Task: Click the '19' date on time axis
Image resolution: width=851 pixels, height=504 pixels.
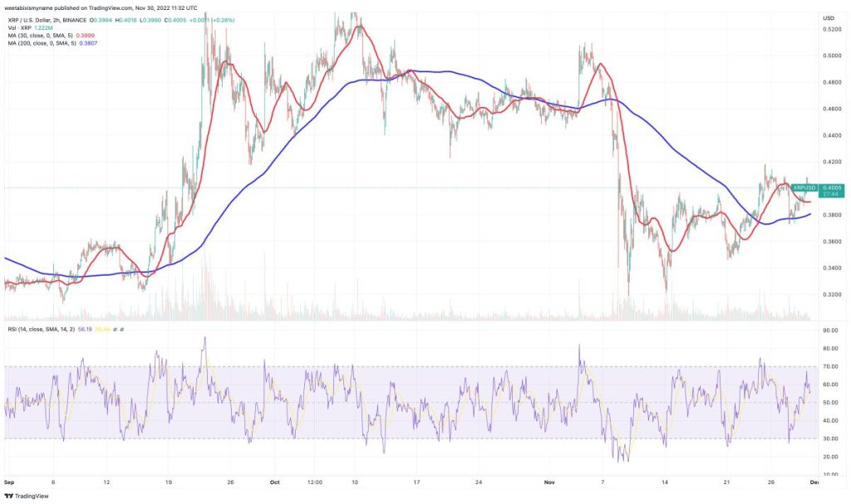Action: point(169,482)
